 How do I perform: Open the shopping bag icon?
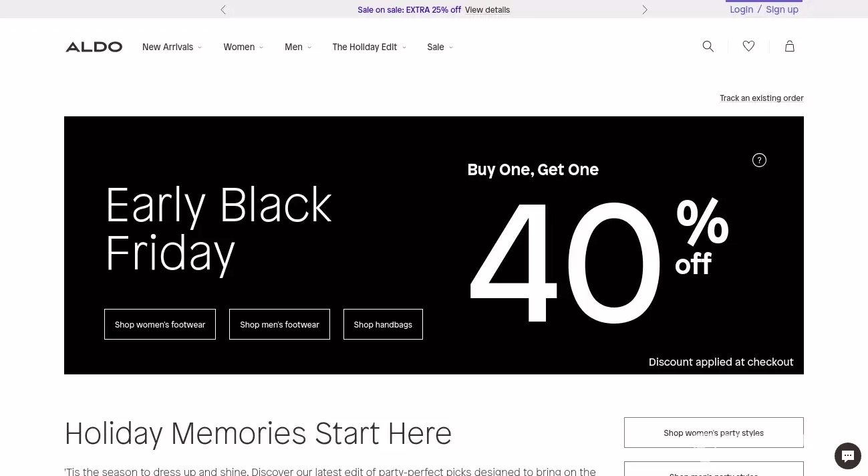coord(789,46)
